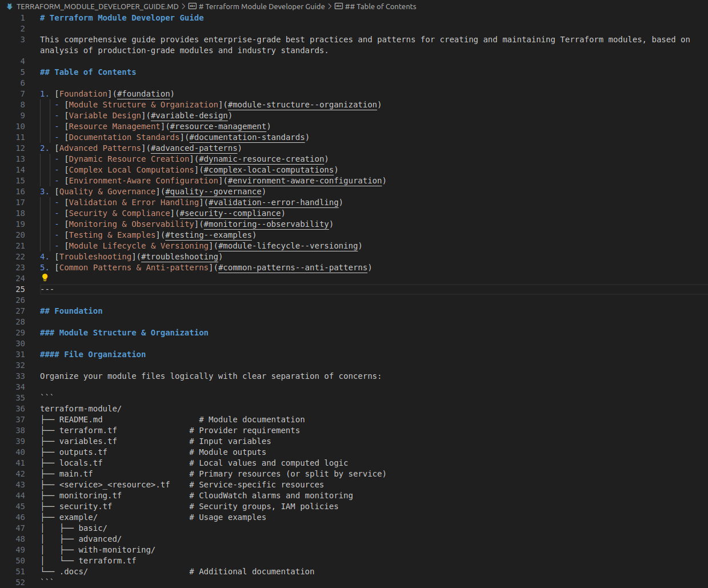Click the '#### File Organization' heading
Image resolution: width=708 pixels, height=588 pixels.
coord(93,354)
